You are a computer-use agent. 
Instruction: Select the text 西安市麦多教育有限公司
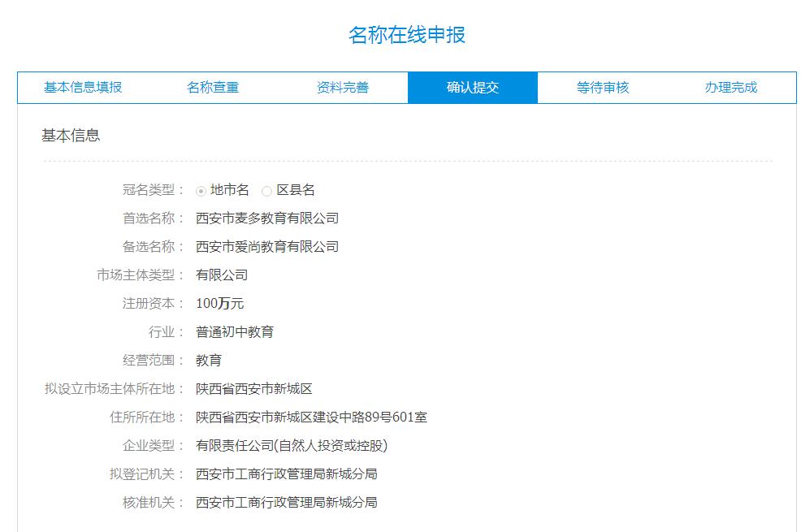[267, 218]
